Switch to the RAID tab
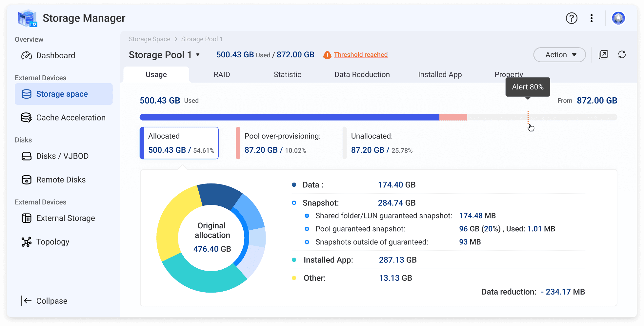Screen dimensions: 644x326 pos(222,74)
